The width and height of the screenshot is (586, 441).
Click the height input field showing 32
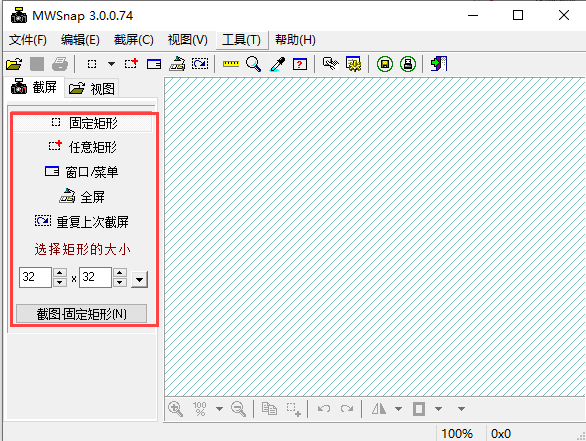pos(95,277)
